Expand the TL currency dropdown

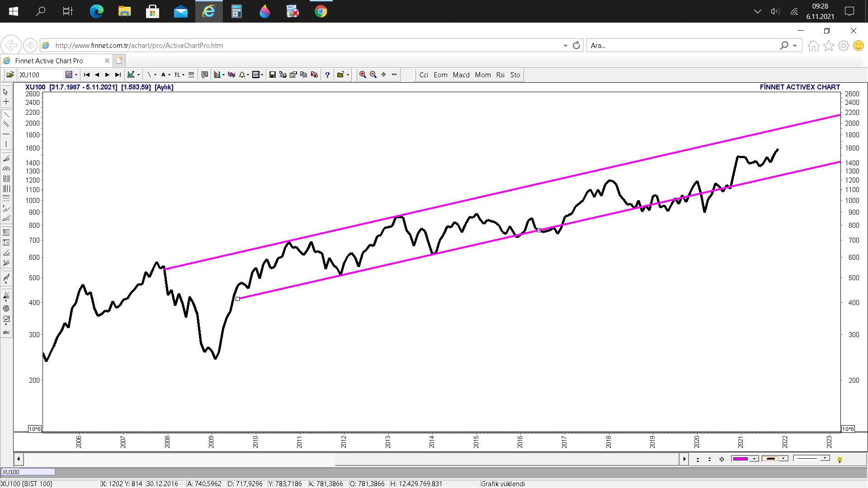pos(183,75)
